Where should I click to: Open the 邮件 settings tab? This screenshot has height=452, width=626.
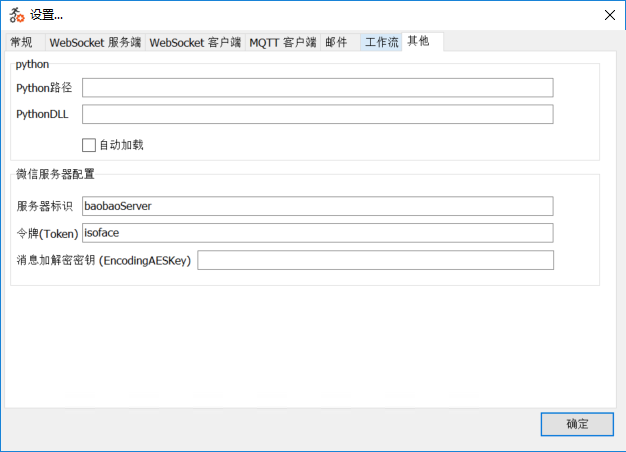[337, 43]
